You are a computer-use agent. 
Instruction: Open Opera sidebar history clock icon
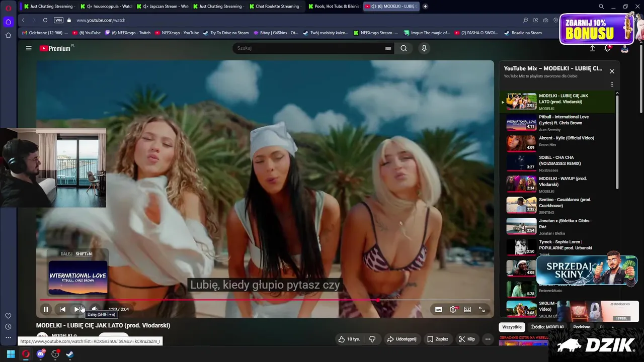click(x=8, y=327)
